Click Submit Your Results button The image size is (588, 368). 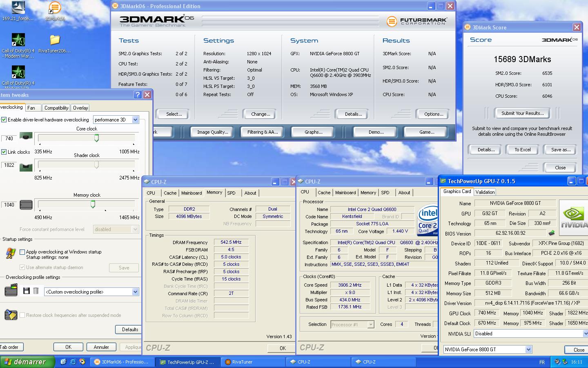(522, 113)
